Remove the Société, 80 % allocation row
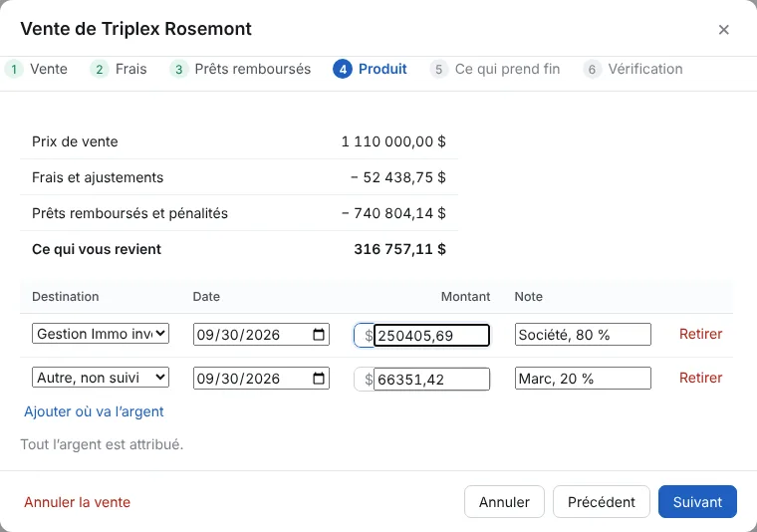The image size is (757, 532). [700, 334]
